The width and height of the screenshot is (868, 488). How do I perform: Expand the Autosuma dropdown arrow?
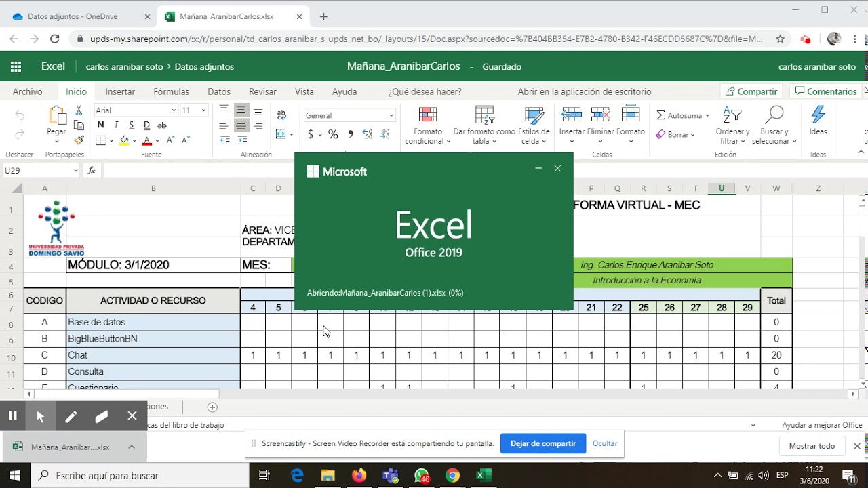(707, 116)
